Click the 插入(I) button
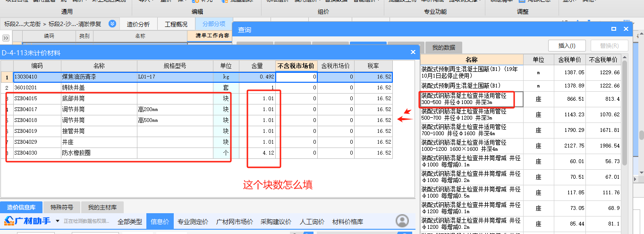Viewport: 644px width, 234px height. point(567,46)
